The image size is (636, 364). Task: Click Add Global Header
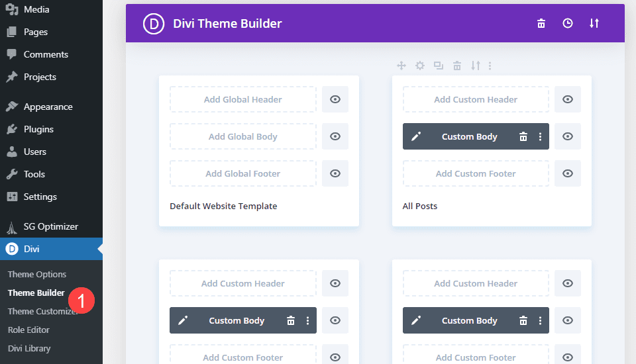tap(243, 99)
